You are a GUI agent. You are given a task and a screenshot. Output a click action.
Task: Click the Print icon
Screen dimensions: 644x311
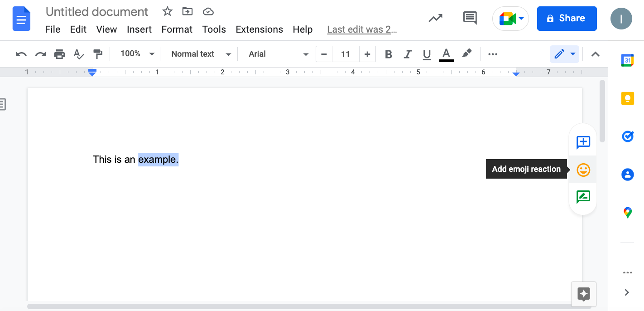click(x=59, y=54)
